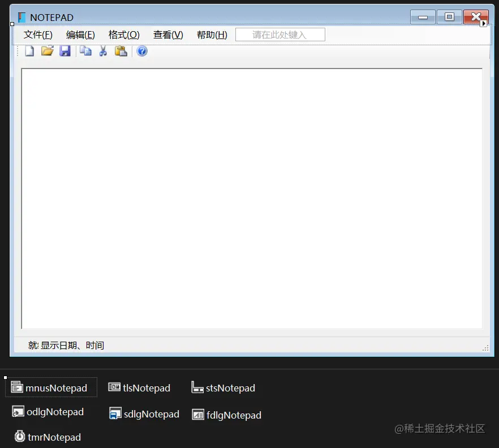The width and height of the screenshot is (499, 448).
Task: Click the NOTEPAD title bar app icon
Action: 21,18
